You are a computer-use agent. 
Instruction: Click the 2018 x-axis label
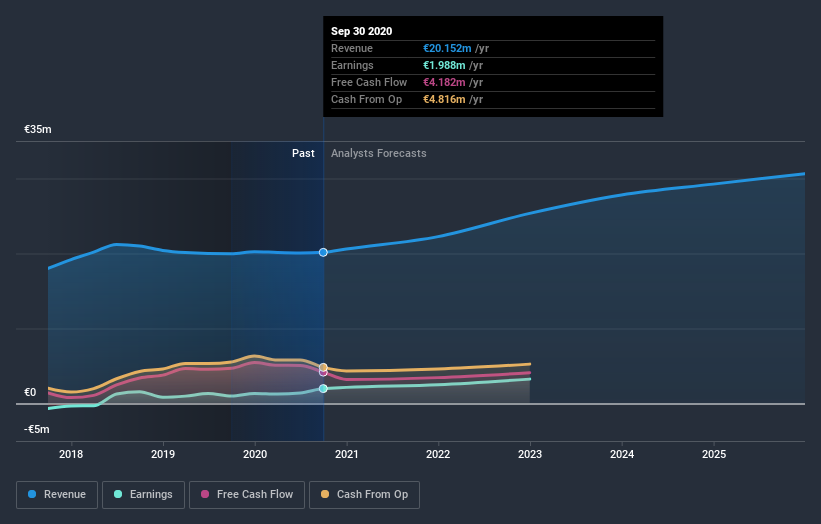pos(71,454)
